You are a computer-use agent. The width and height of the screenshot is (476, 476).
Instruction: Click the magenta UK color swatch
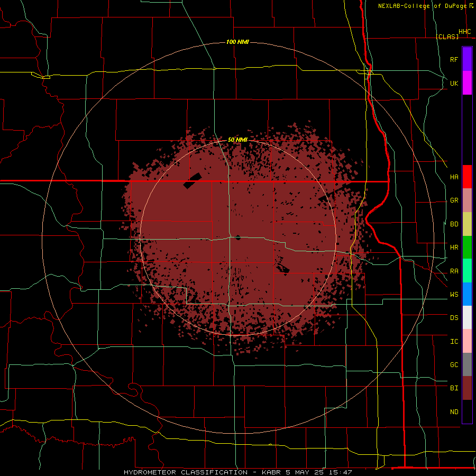point(467,83)
